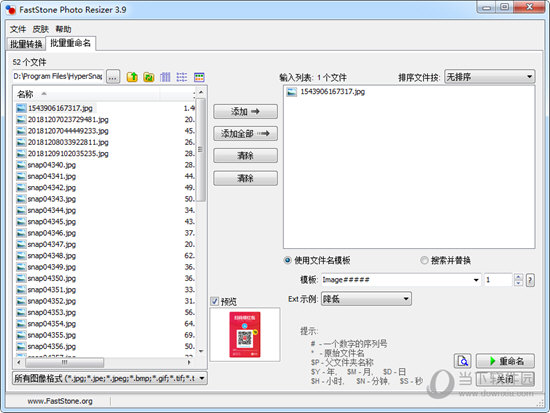Open the rename preview magnifier icon
The height and width of the screenshot is (413, 550).
coord(463,361)
